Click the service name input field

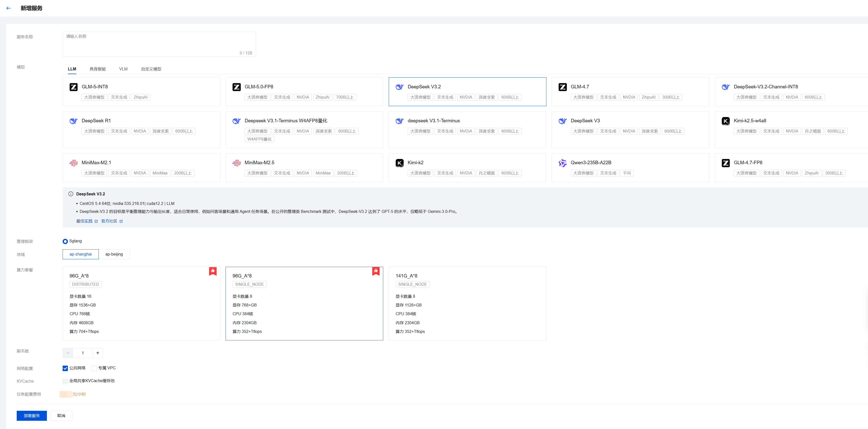159,44
